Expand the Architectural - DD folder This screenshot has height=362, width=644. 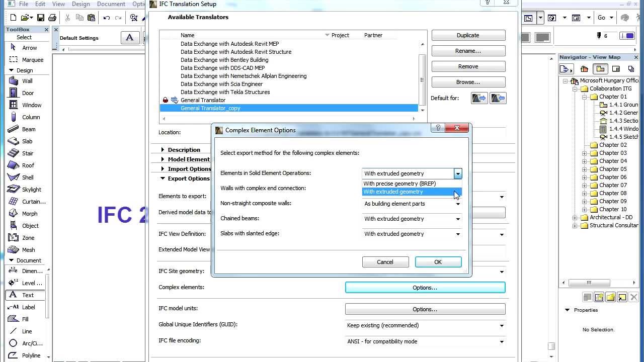[x=575, y=218]
